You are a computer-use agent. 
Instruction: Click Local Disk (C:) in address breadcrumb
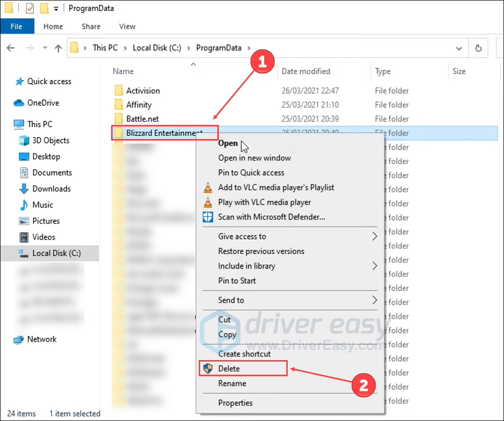click(x=157, y=48)
